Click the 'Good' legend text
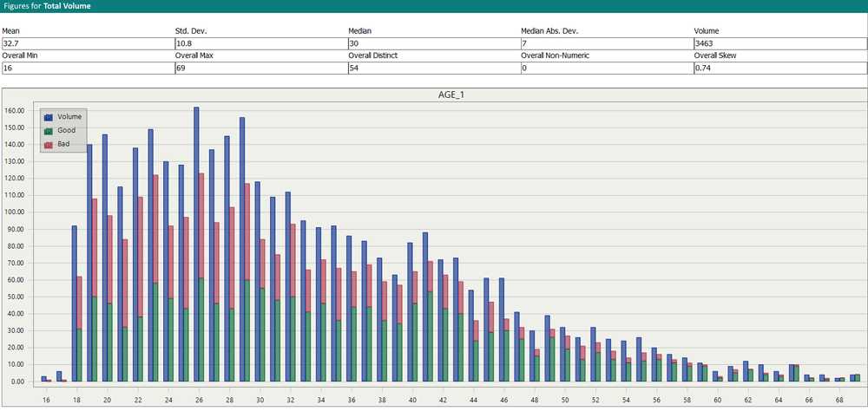The image size is (868, 411). (67, 131)
